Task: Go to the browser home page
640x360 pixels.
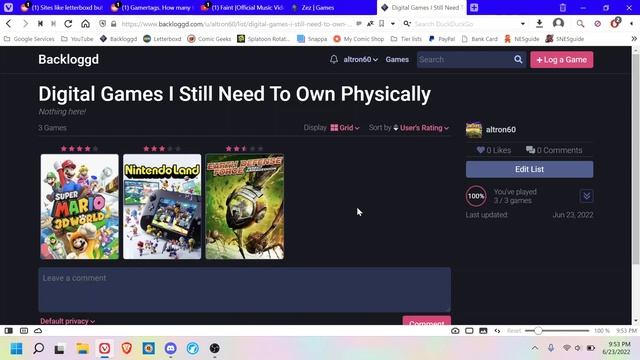Action: click(x=85, y=24)
